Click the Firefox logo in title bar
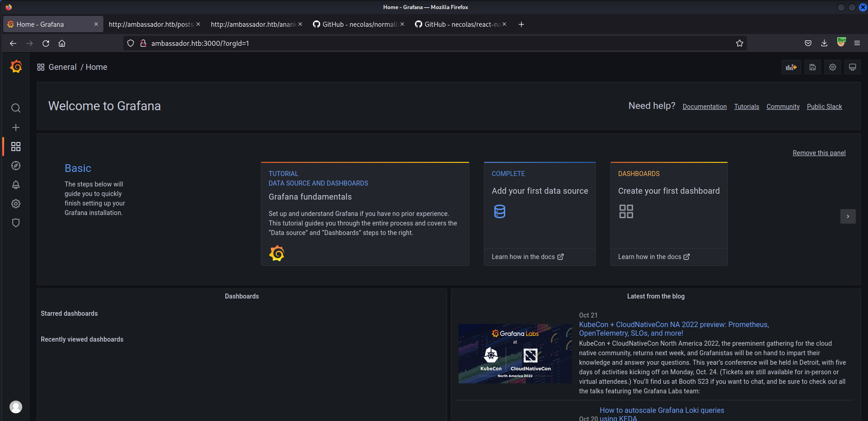Screen dimensions: 868x421 (9, 7)
